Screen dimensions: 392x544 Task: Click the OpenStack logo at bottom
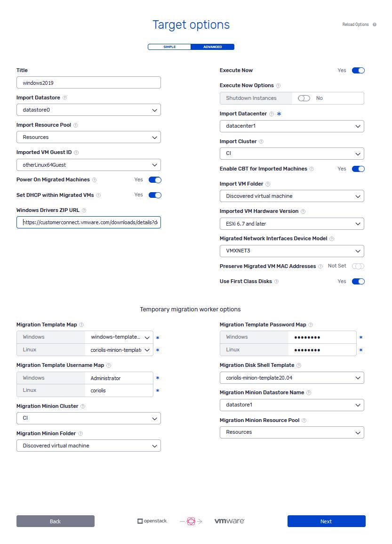point(152,521)
